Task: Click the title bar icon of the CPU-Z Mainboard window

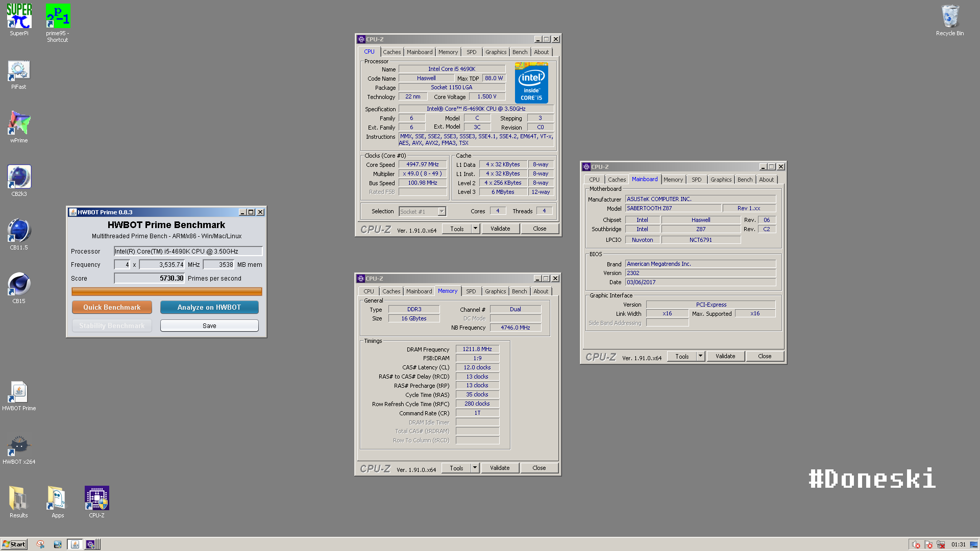Action: [586, 167]
